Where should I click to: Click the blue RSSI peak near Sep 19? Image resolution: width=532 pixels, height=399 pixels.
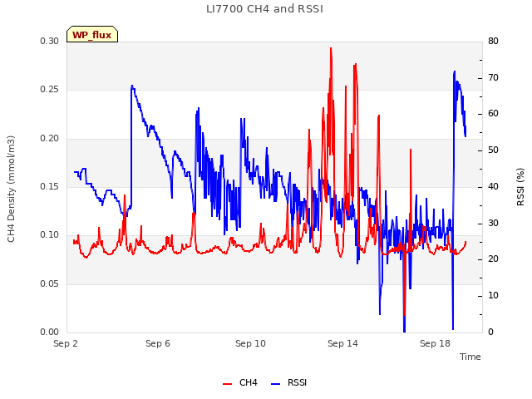coord(455,72)
